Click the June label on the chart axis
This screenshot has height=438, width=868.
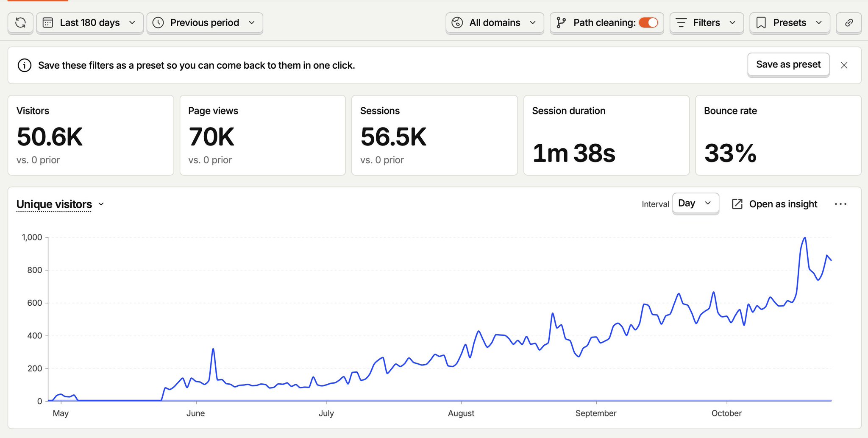point(195,413)
